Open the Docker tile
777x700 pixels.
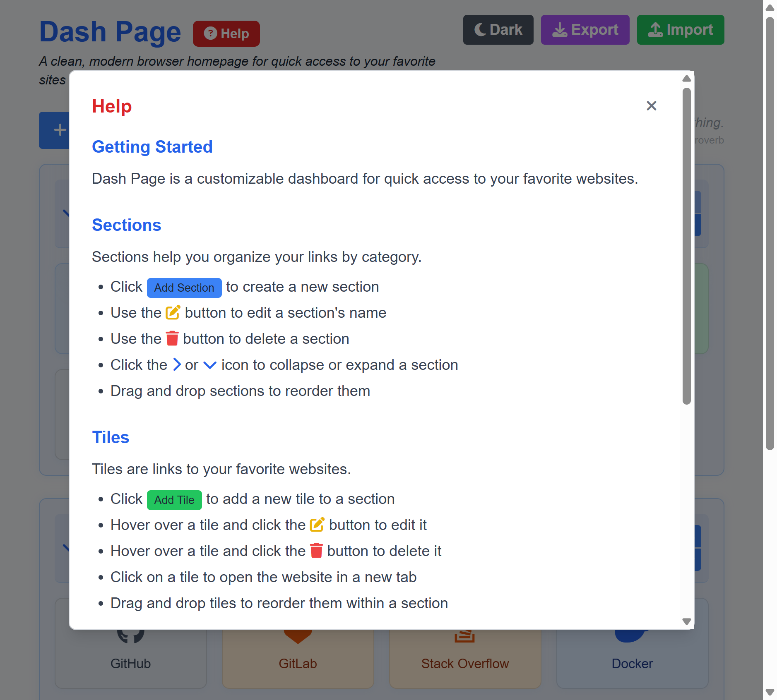pyautogui.click(x=632, y=658)
